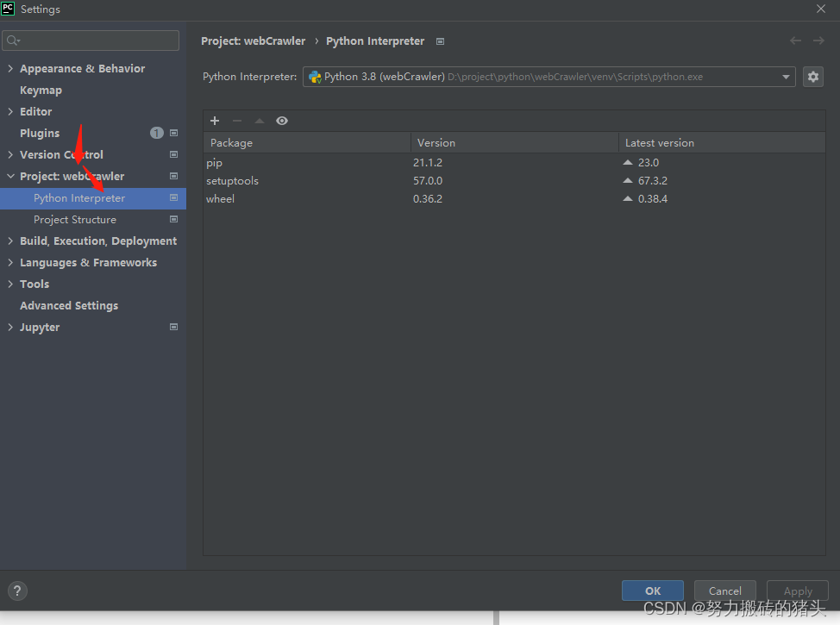Click the wheel version 0.36.2 cell
Viewport: 840px width, 625px height.
[428, 198]
